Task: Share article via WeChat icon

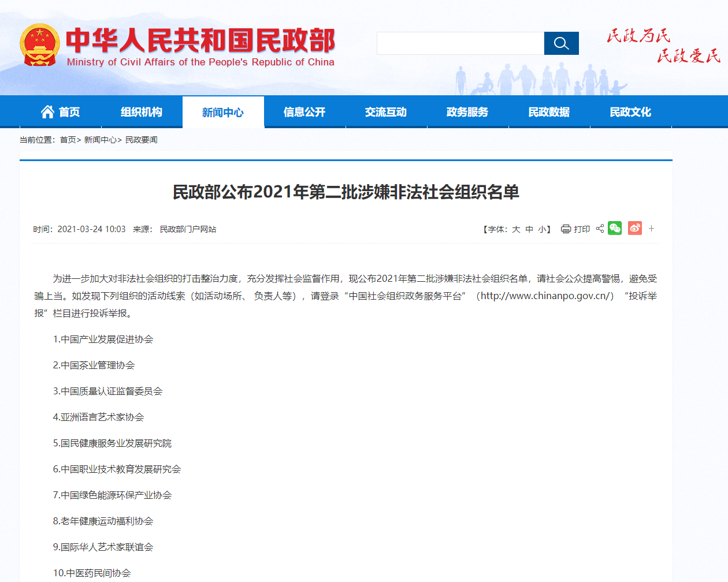Action: (x=615, y=229)
